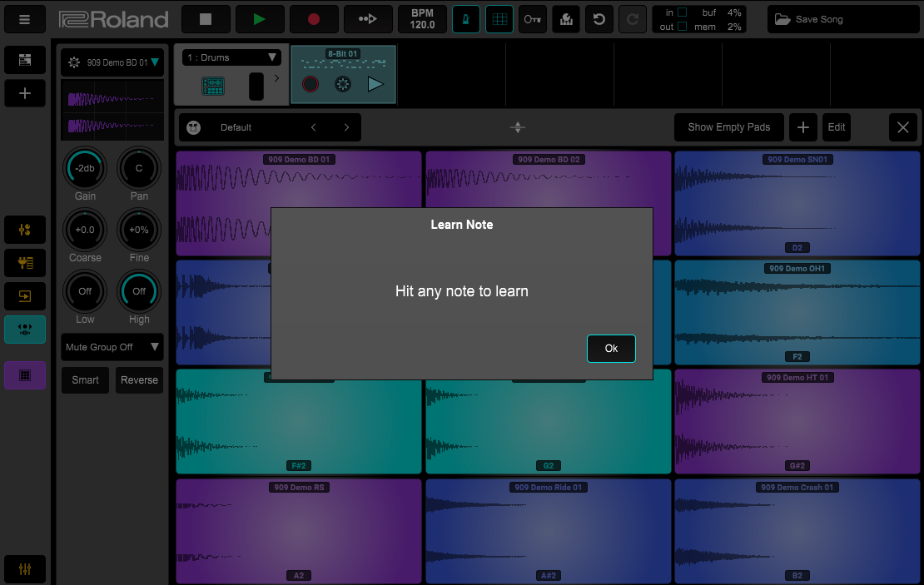Viewport: 924px width, 585px height.
Task: Add a new track with plus icon
Action: [x=25, y=93]
